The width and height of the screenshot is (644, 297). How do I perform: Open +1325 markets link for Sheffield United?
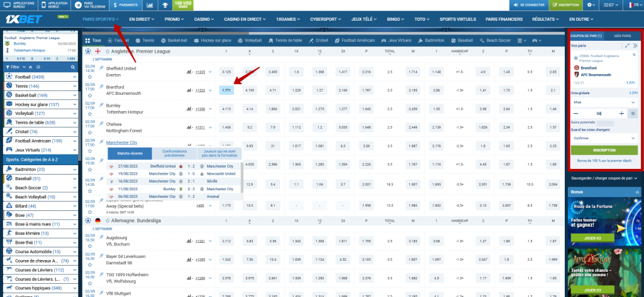point(200,72)
